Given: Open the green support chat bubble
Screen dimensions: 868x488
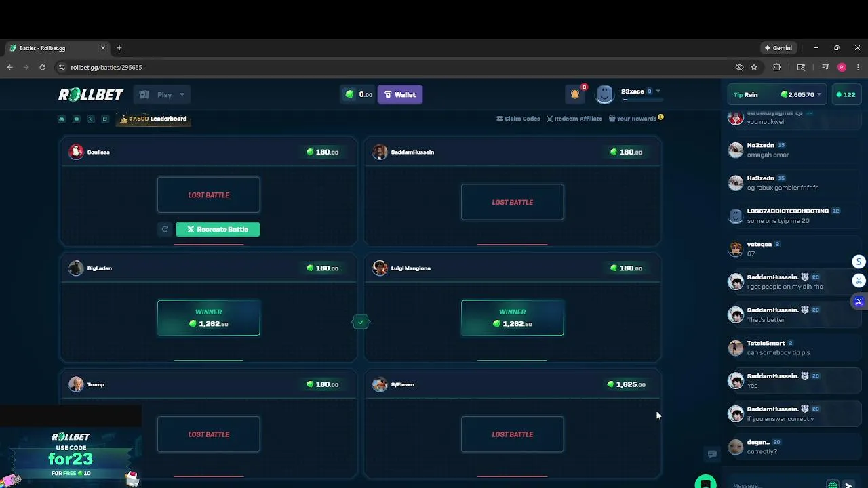Looking at the screenshot, I should coord(706,483).
